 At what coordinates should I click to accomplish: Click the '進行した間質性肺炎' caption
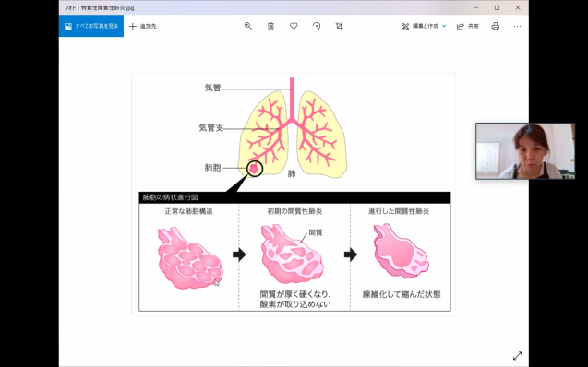[x=399, y=211]
